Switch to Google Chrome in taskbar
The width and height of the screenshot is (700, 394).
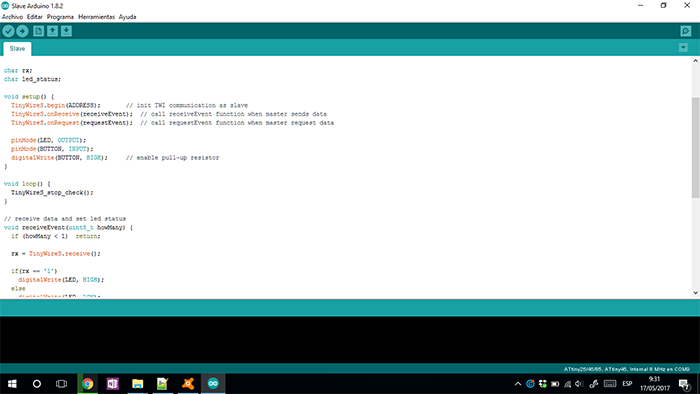tap(88, 384)
